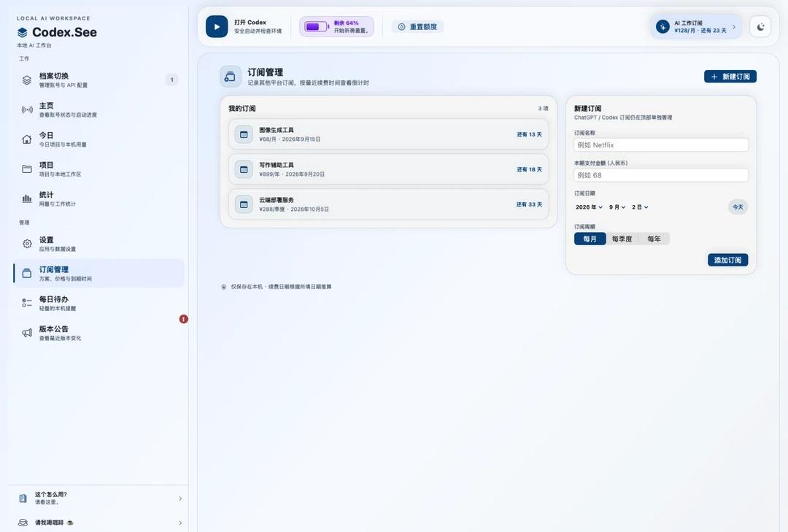Open 统计 in the sidebar
This screenshot has width=788, height=532.
(98, 199)
